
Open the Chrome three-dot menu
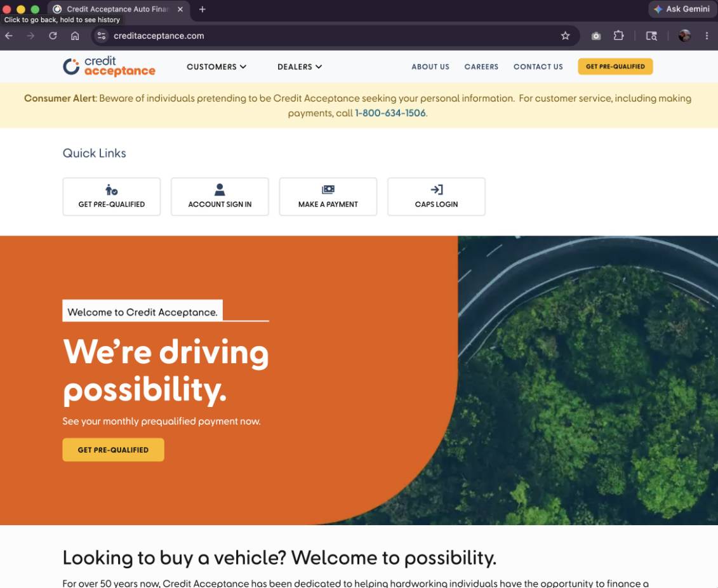[x=707, y=36]
